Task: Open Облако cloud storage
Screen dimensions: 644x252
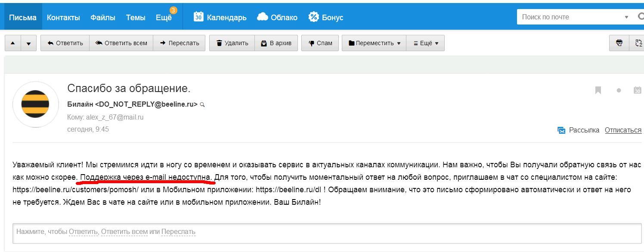Action: [x=277, y=17]
